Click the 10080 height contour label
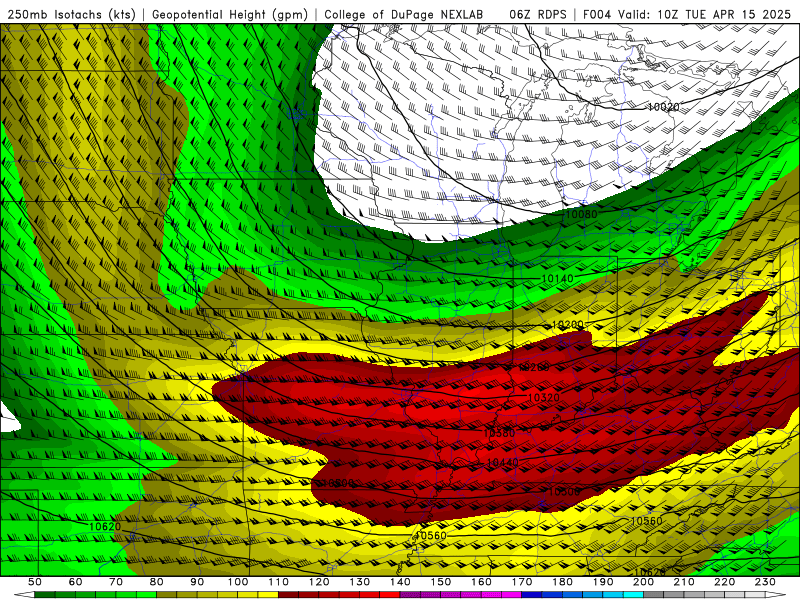This screenshot has height=600, width=800. pyautogui.click(x=581, y=214)
